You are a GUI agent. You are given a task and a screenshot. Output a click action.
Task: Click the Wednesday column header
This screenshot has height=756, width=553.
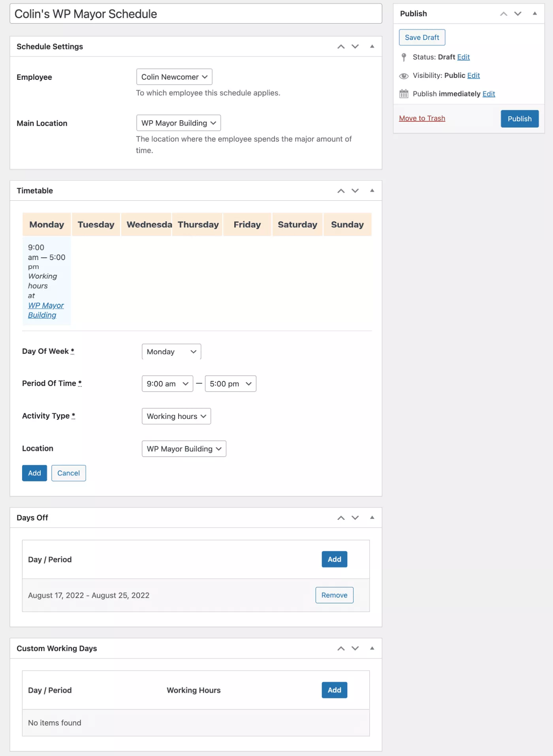tap(147, 224)
